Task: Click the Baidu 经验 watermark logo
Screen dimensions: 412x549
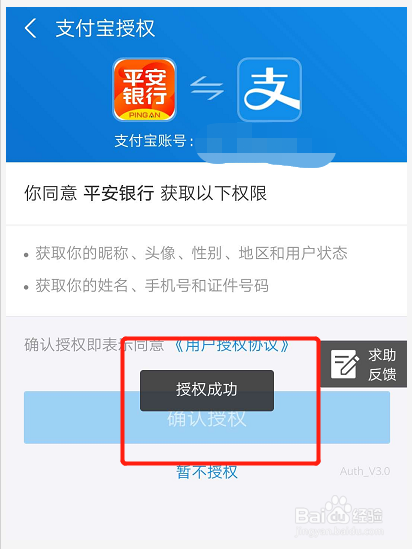Action: 339,515
